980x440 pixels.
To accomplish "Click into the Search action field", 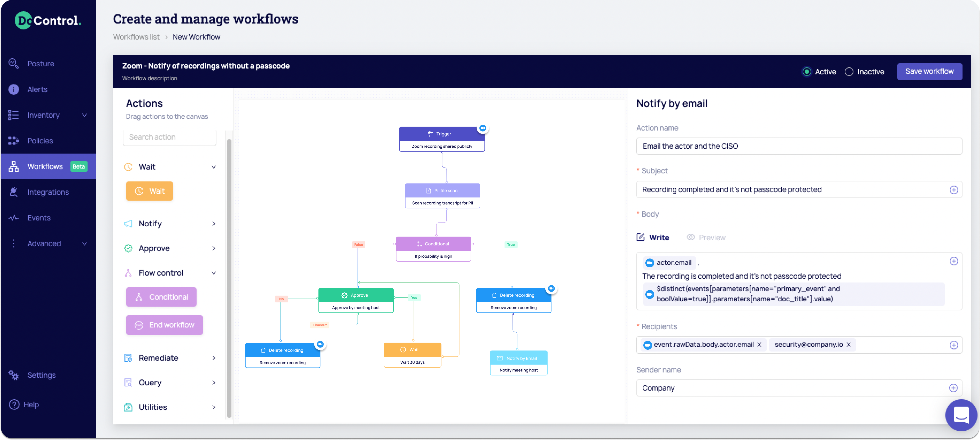I will coord(169,137).
